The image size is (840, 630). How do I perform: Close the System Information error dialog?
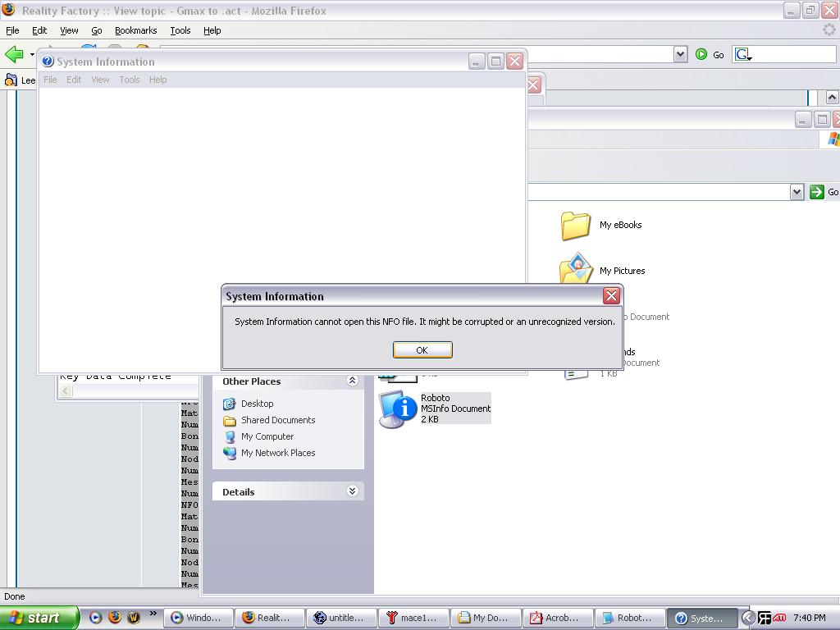pos(611,296)
